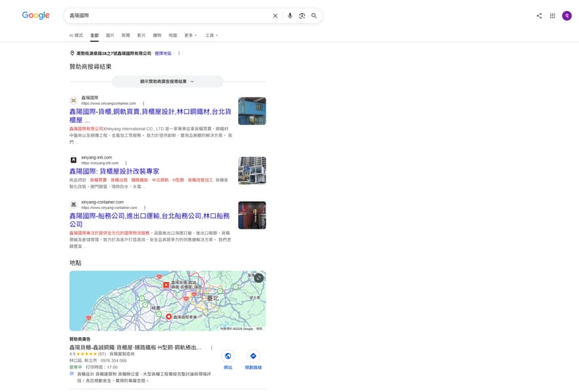Open blue container thumbnail of first result
The width and height of the screenshot is (579, 392).
pos(252,111)
